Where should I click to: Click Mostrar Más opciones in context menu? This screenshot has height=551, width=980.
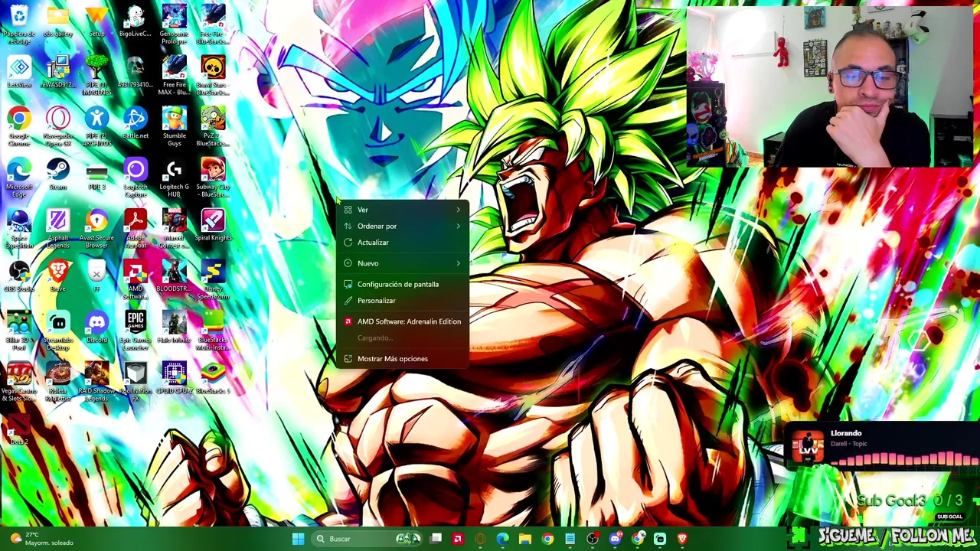point(403,359)
